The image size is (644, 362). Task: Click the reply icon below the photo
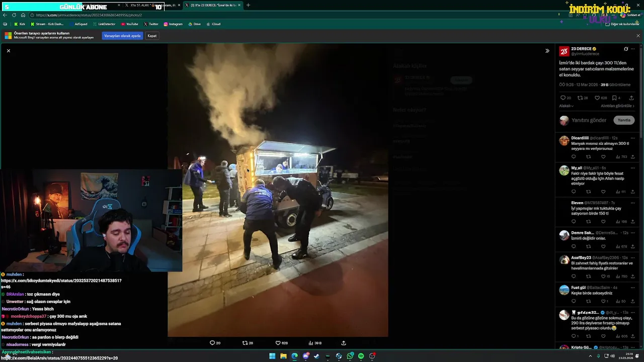pos(215,343)
